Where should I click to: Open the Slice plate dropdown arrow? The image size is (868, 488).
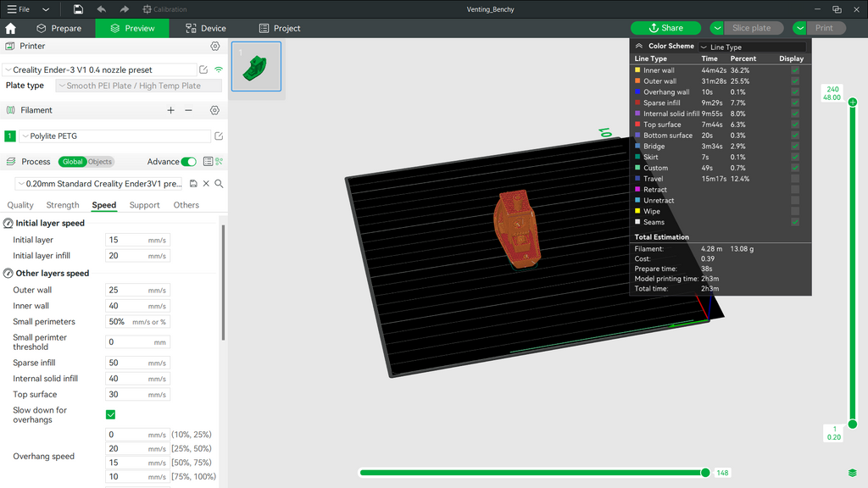tap(717, 28)
